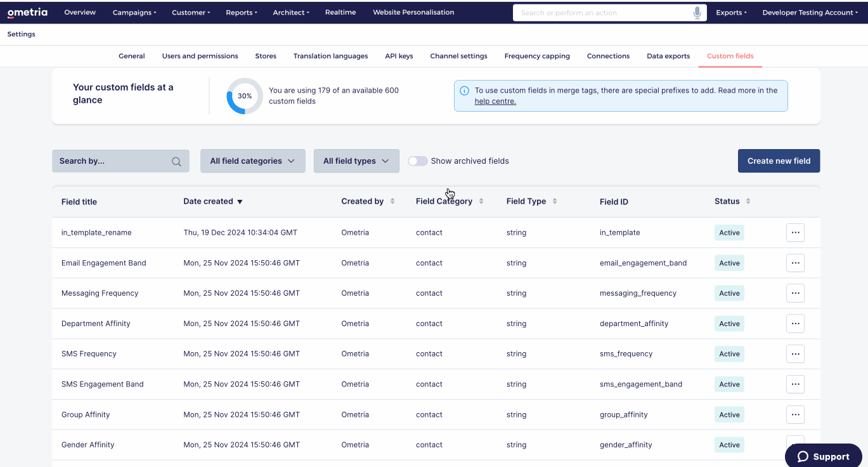Viewport: 868px width, 467px height.
Task: Toggle Show archived fields switch
Action: tap(418, 161)
